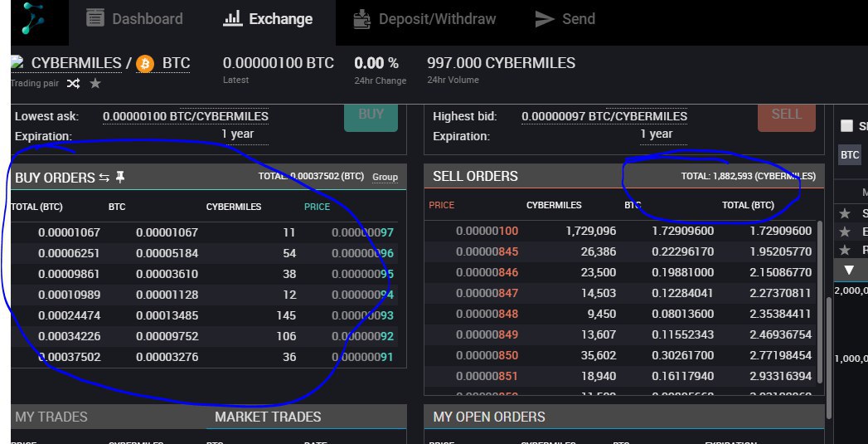Click sell order price 0.00000847

pos(487,293)
